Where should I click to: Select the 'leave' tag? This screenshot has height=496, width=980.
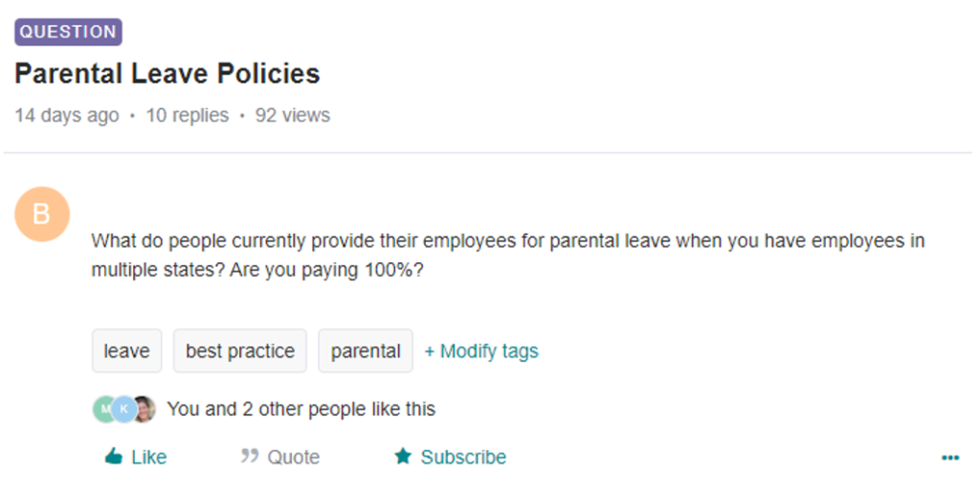tap(127, 350)
